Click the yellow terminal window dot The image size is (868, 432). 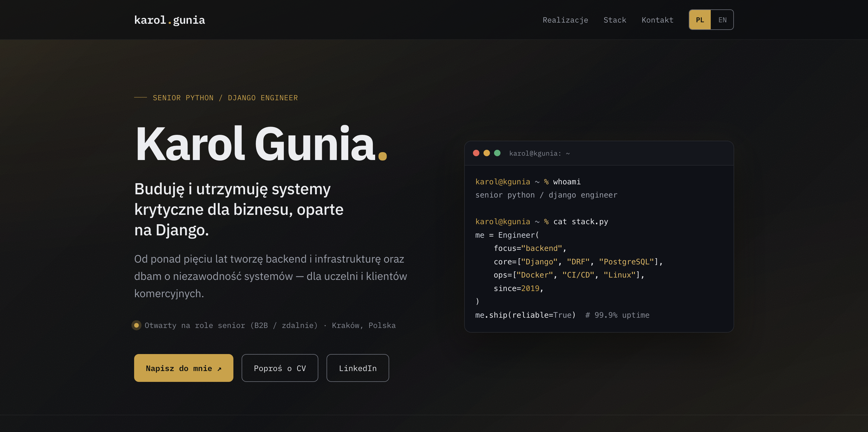tap(486, 153)
